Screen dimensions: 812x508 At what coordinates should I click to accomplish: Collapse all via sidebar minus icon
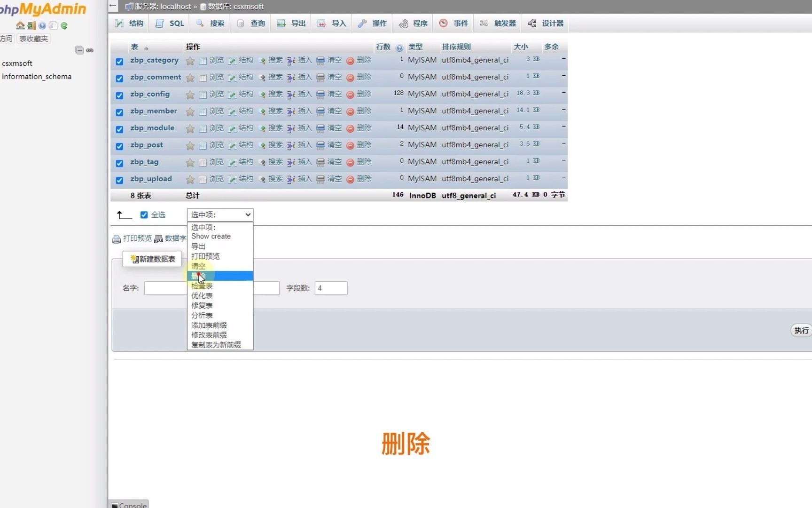[x=79, y=50]
